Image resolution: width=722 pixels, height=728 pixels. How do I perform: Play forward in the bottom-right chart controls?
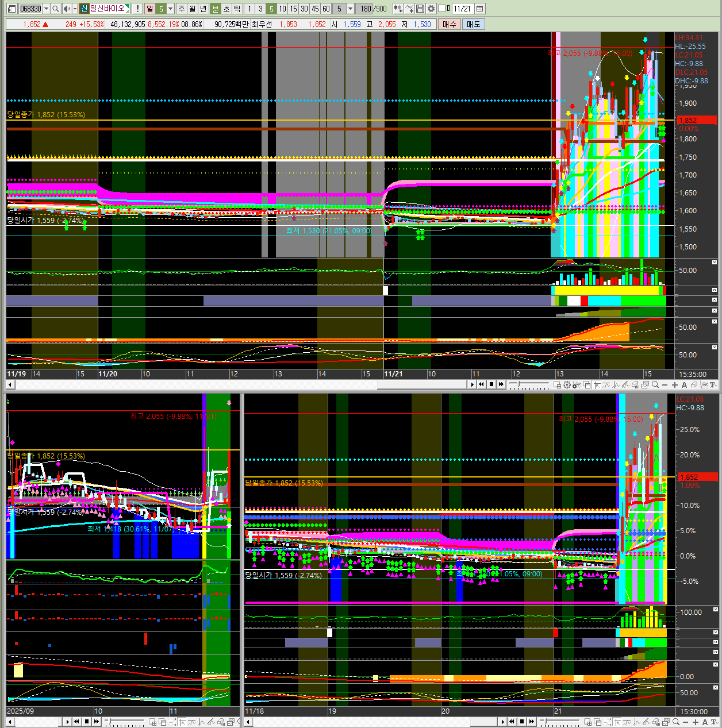pos(503,722)
